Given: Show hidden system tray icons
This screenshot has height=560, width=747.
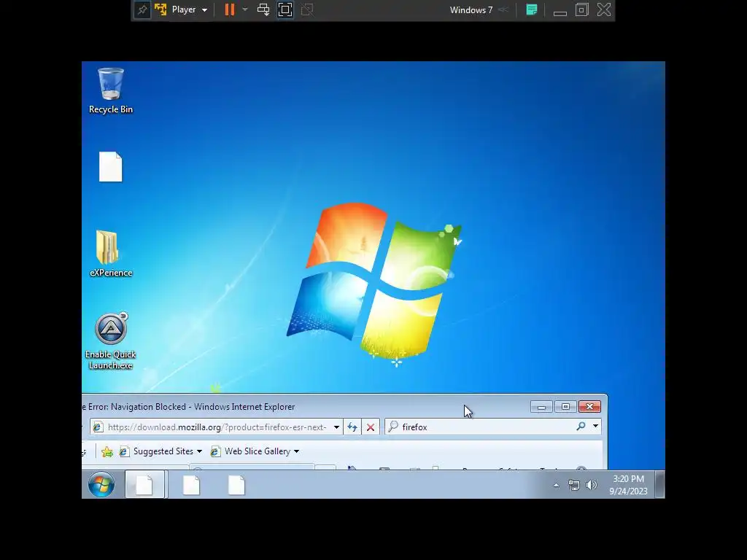Looking at the screenshot, I should [556, 485].
